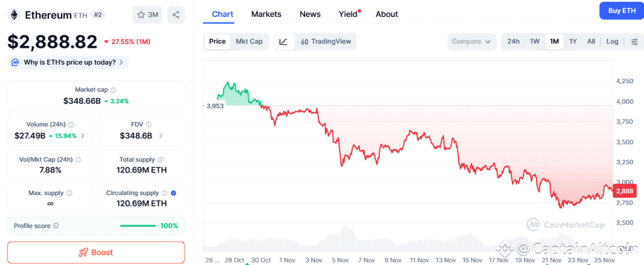Click the Profile score info icon

(56, 225)
